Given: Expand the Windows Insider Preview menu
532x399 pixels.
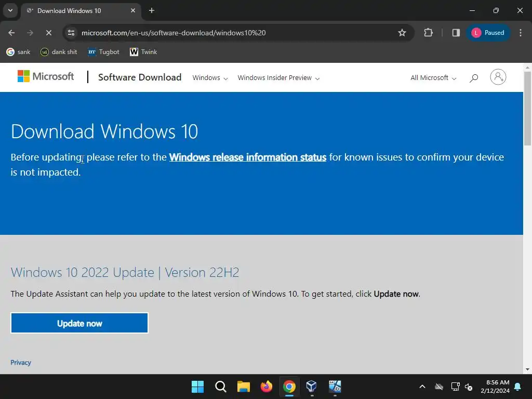Looking at the screenshot, I should click(278, 78).
